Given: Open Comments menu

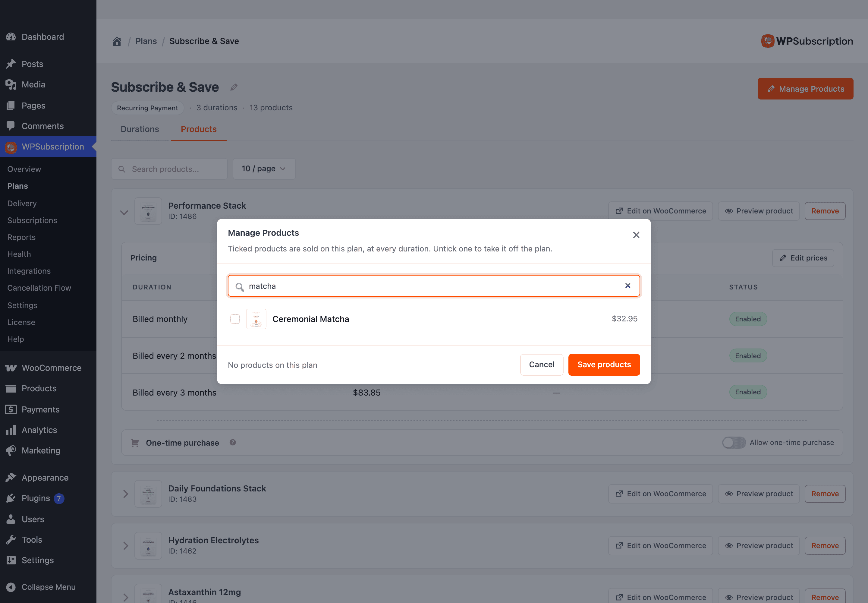Looking at the screenshot, I should point(48,126).
